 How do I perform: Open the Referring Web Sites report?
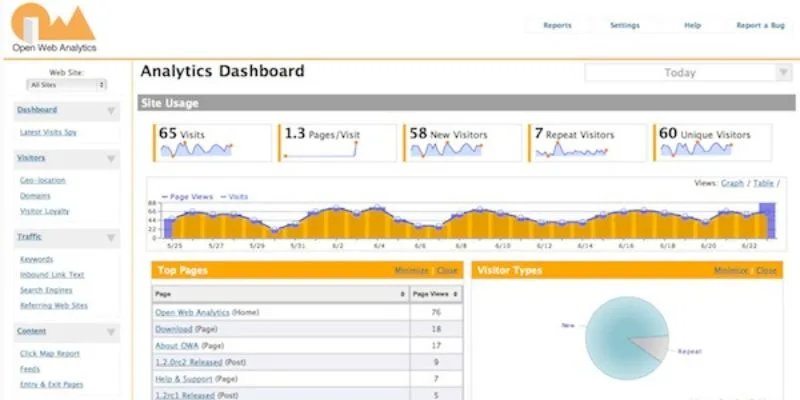(x=54, y=306)
